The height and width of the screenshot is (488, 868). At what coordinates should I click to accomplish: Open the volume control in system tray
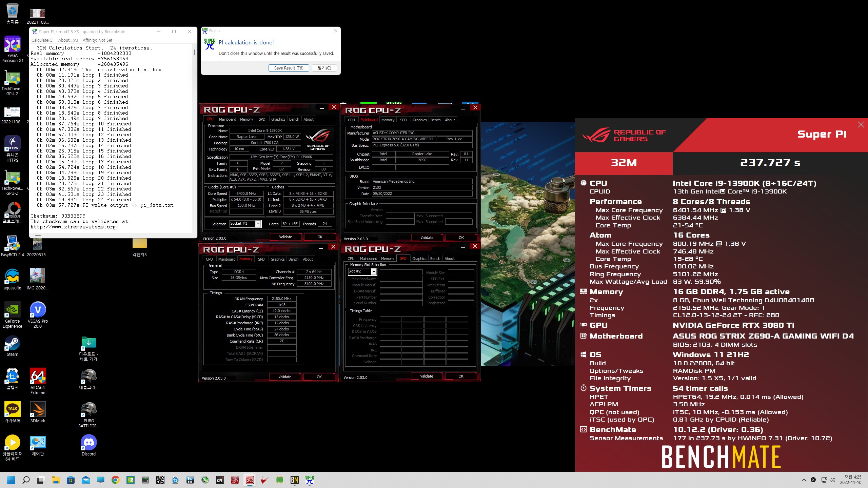tap(832, 480)
